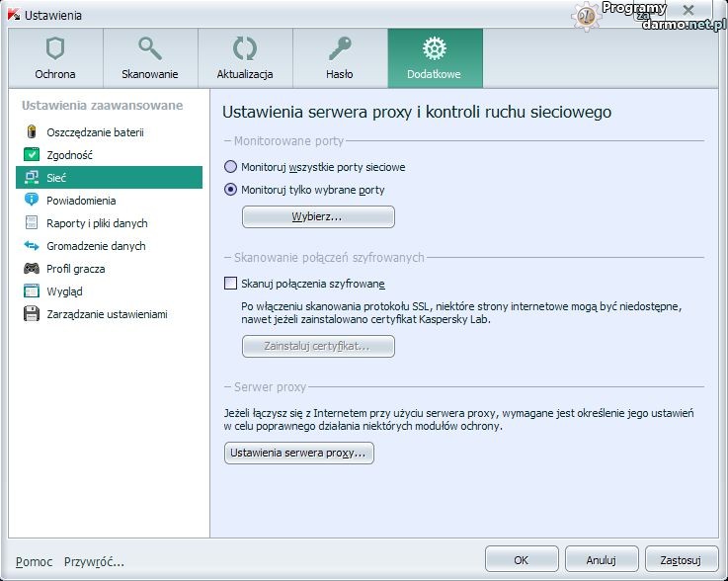Viewport: 728px width, 581px height.
Task: Click the Kaspersky logo in title bar
Action: [14, 15]
